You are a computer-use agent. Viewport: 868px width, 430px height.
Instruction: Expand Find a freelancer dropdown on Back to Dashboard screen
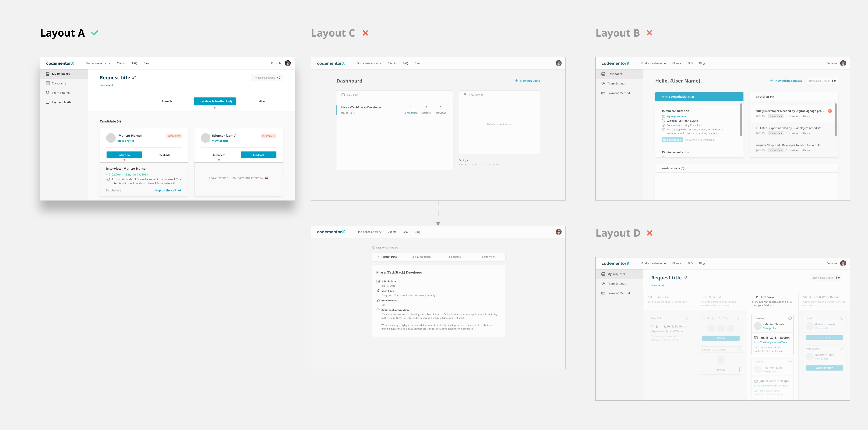369,232
